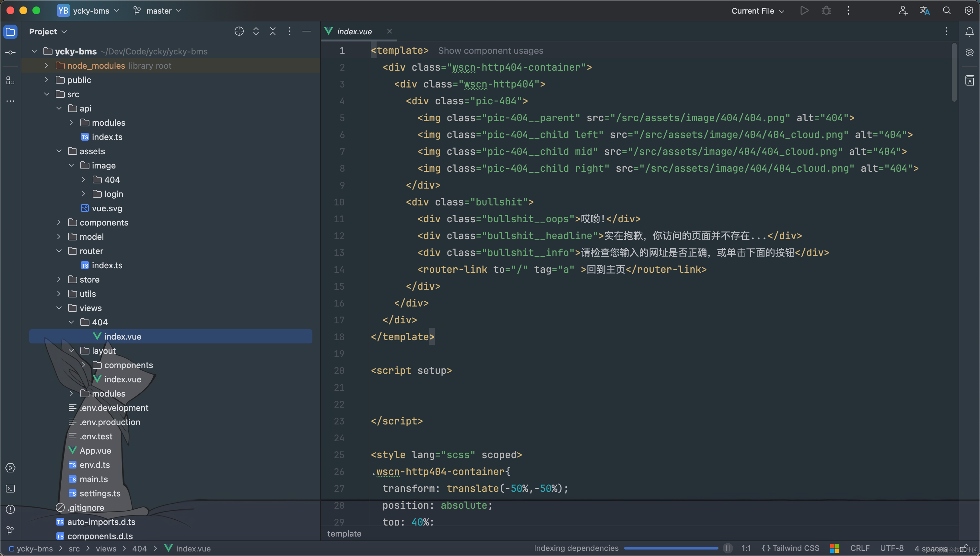Open editor tab options menu

click(x=946, y=31)
